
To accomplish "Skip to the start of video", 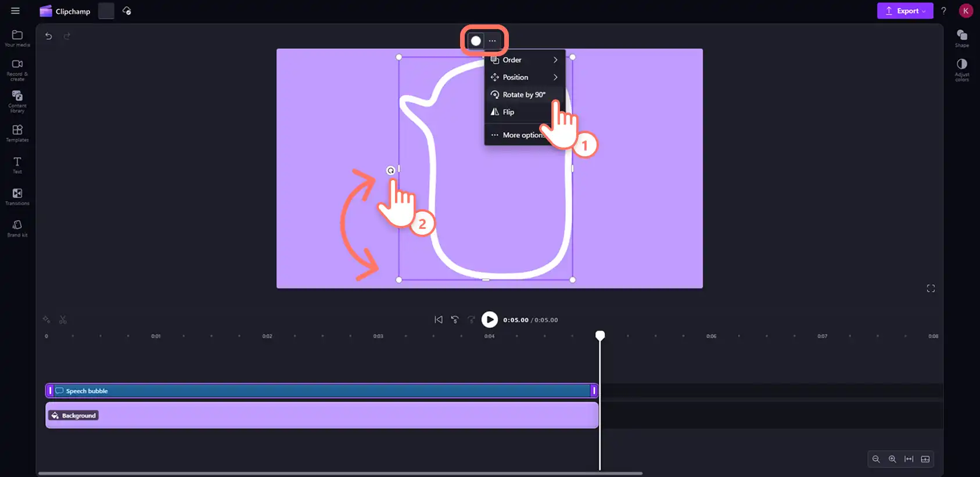I will pyautogui.click(x=439, y=320).
